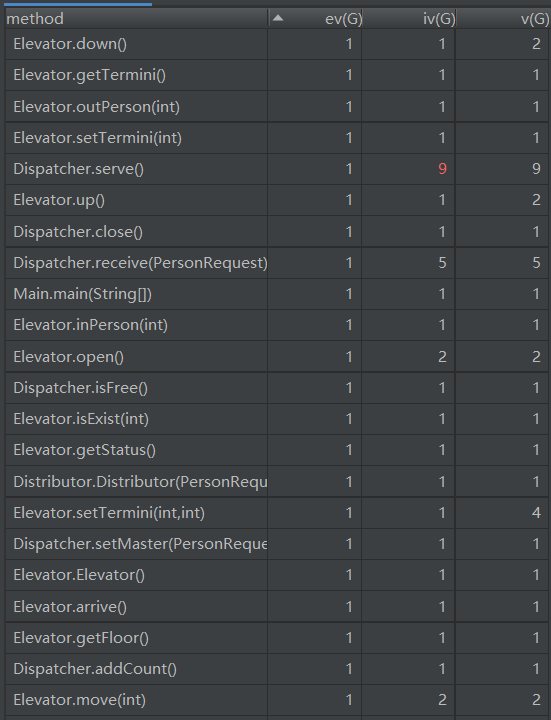Select the Elevator.move(int) row
The image size is (551, 720).
point(278,700)
